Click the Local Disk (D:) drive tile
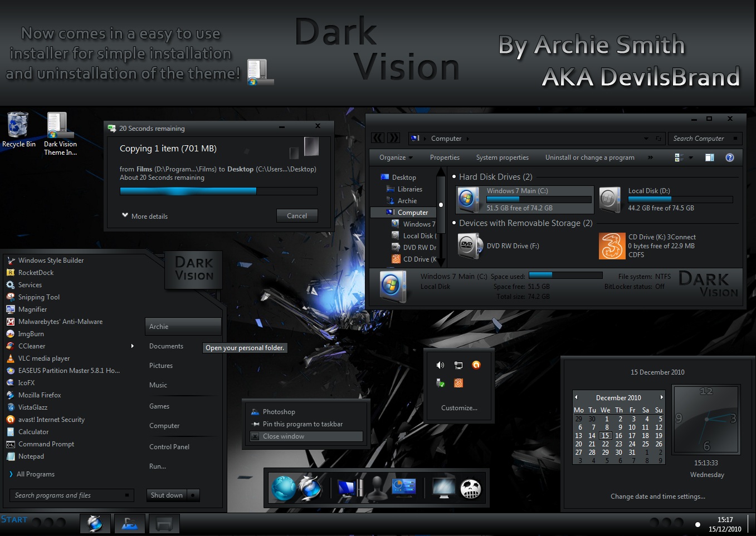Image resolution: width=756 pixels, height=536 pixels. point(666,199)
